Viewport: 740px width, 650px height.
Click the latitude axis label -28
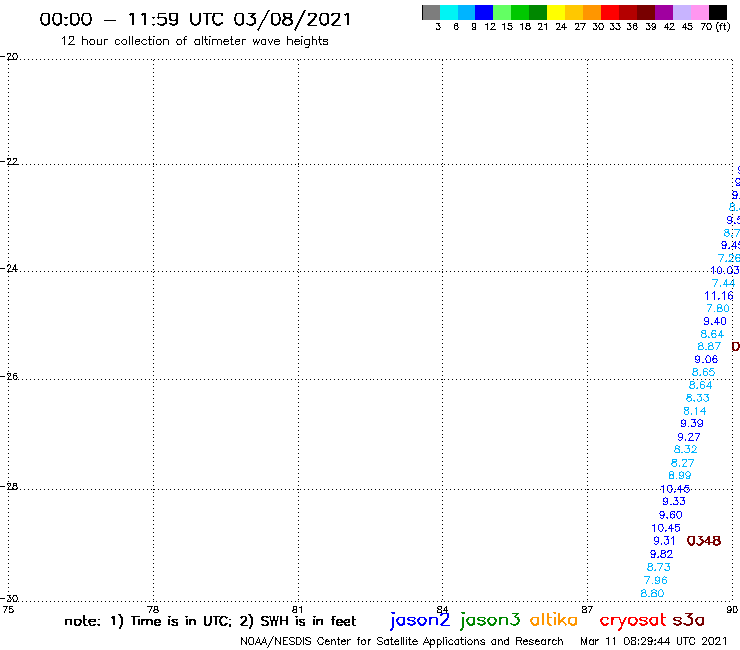coord(9,486)
